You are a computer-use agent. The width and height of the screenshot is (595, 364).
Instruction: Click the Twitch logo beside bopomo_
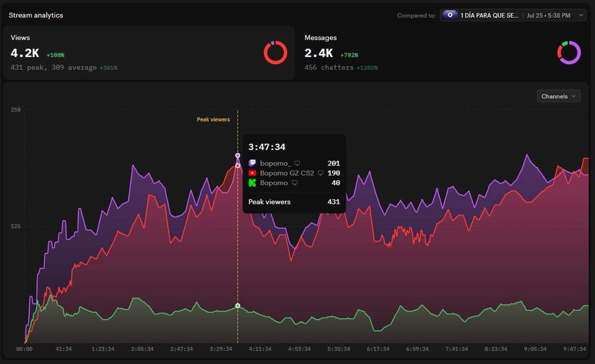click(x=252, y=163)
